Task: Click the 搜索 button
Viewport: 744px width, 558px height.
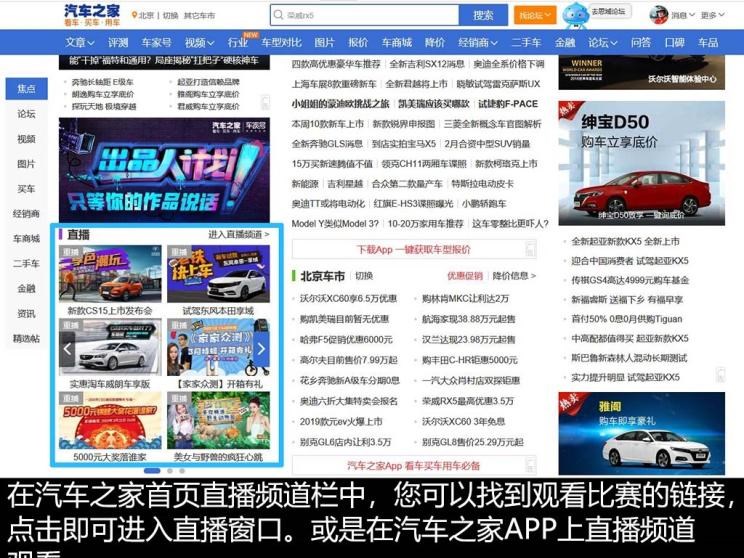Action: (x=483, y=15)
